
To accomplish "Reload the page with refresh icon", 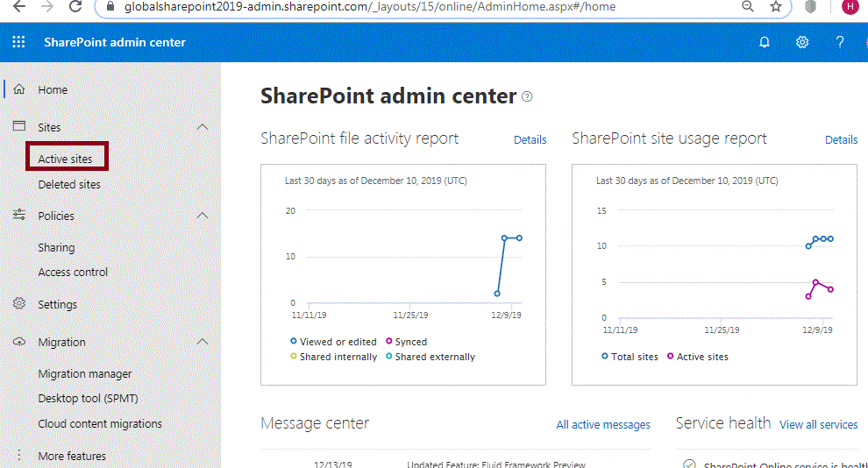I will (x=75, y=7).
